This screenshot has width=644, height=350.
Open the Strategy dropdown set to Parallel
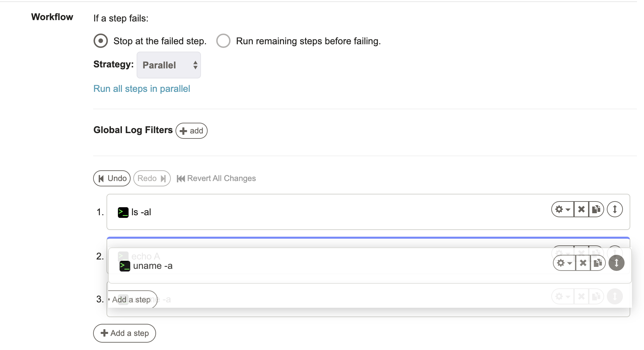coord(169,65)
